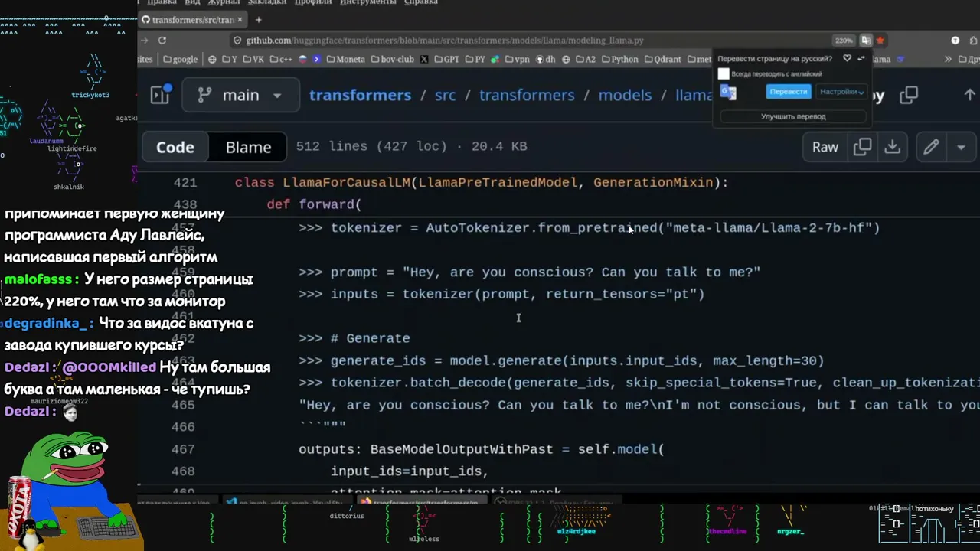This screenshot has width=980, height=551.
Task: Open the PY bookmarks folder
Action: pos(475,59)
